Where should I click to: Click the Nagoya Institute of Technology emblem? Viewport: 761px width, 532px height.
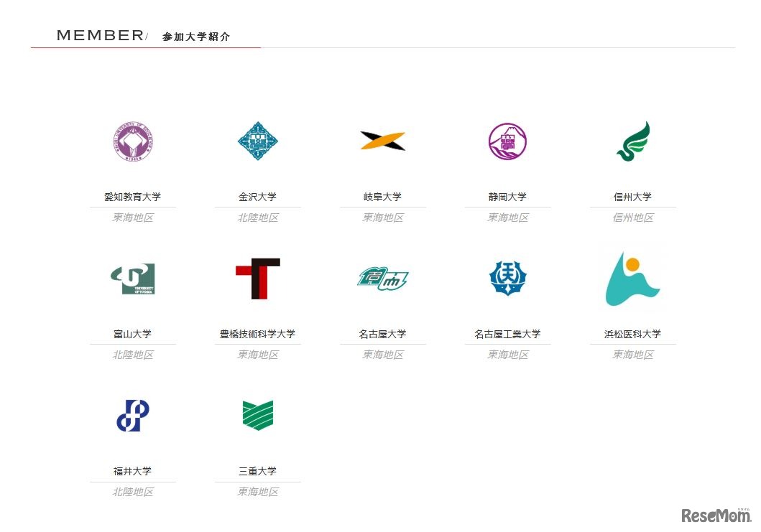click(x=507, y=278)
